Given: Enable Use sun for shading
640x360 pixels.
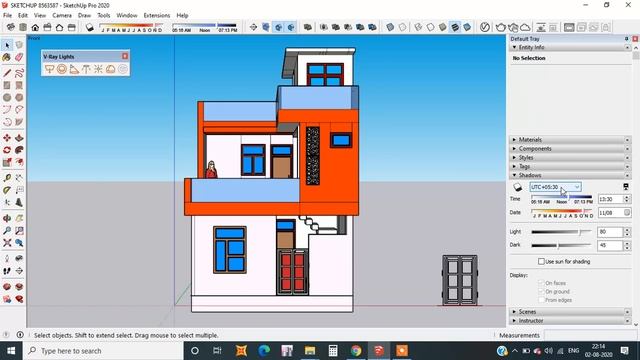Looking at the screenshot, I should pyautogui.click(x=541, y=262).
